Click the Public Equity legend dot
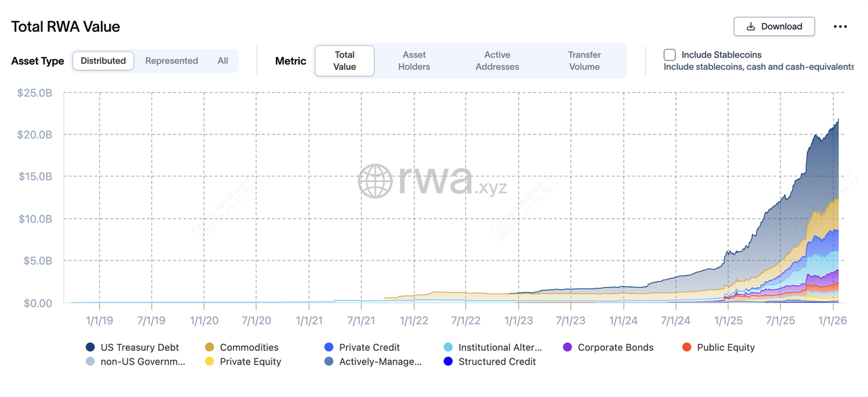This screenshot has height=397, width=868. point(687,347)
